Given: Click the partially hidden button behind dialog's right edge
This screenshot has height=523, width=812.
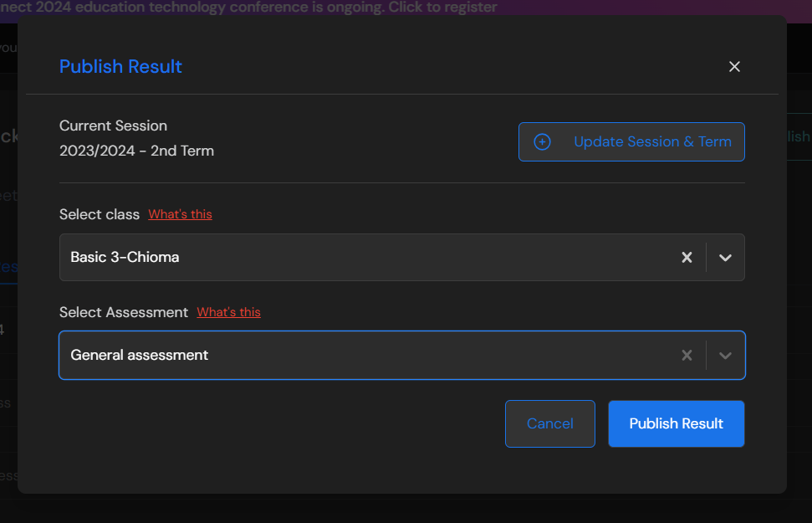Looking at the screenshot, I should [799, 137].
